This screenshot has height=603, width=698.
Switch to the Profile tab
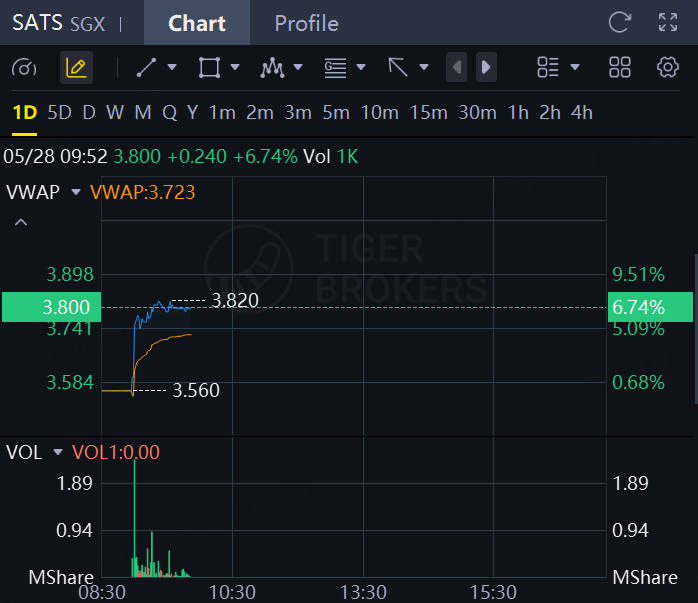click(306, 23)
